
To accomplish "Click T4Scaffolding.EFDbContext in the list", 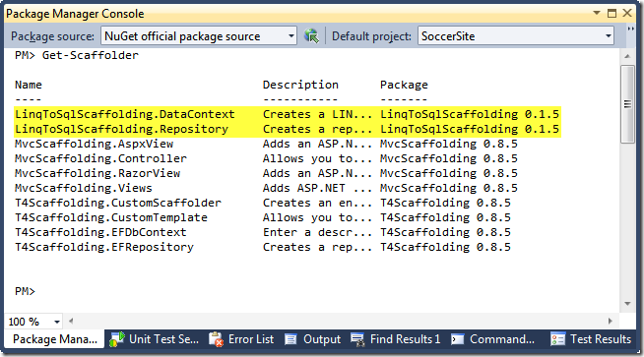I will tap(100, 232).
